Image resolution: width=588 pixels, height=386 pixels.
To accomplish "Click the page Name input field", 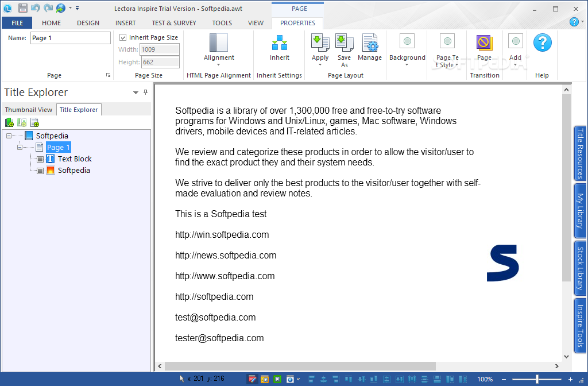I will [71, 38].
